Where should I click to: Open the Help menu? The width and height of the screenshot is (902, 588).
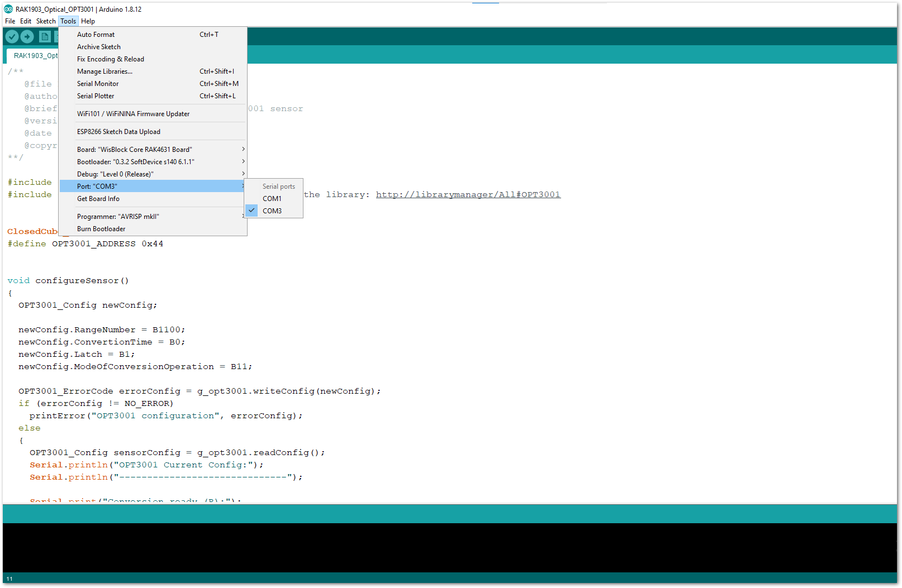(88, 21)
